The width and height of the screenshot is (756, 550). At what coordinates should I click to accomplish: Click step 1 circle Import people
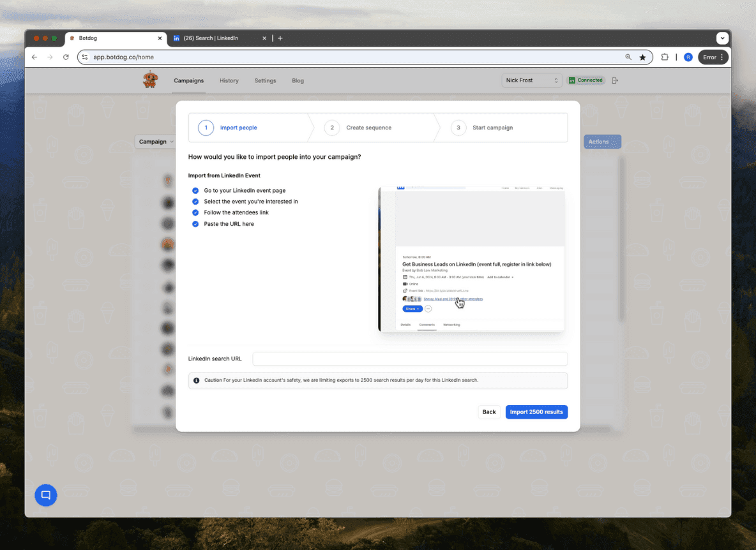click(206, 128)
